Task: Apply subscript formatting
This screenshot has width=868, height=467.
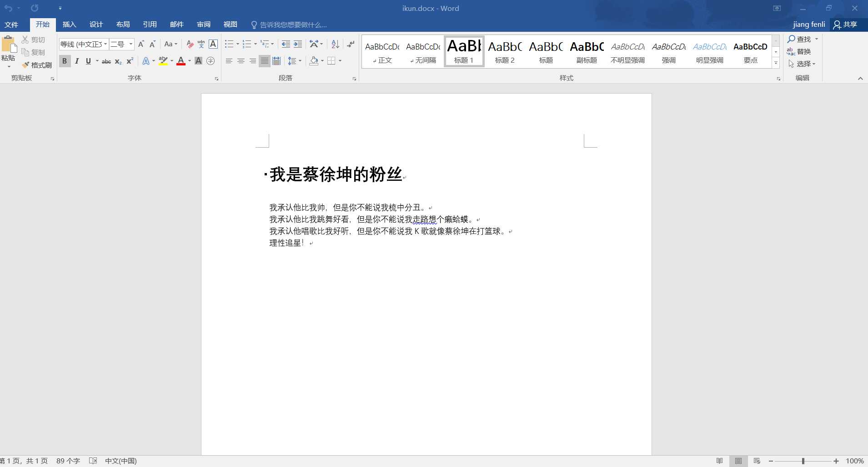Action: click(118, 61)
